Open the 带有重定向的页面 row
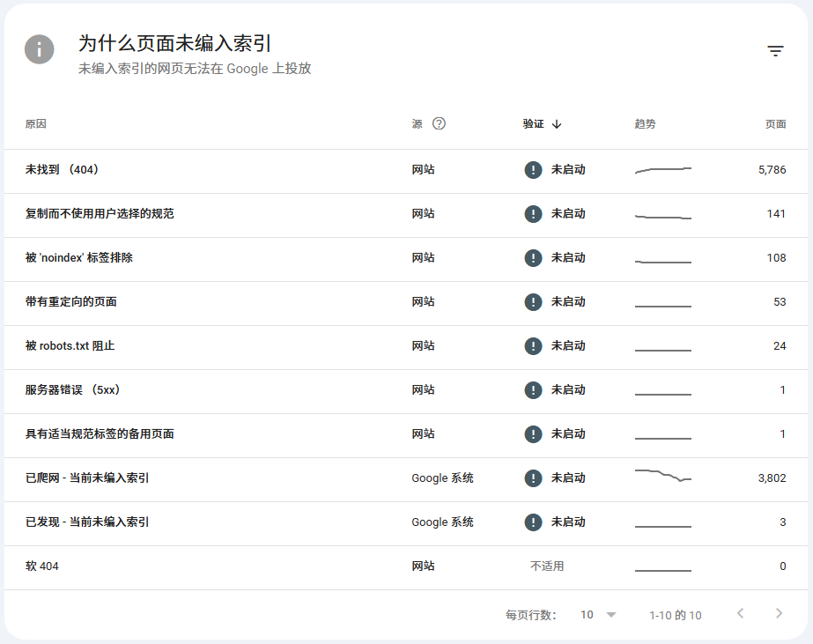The width and height of the screenshot is (813, 644). point(406,303)
